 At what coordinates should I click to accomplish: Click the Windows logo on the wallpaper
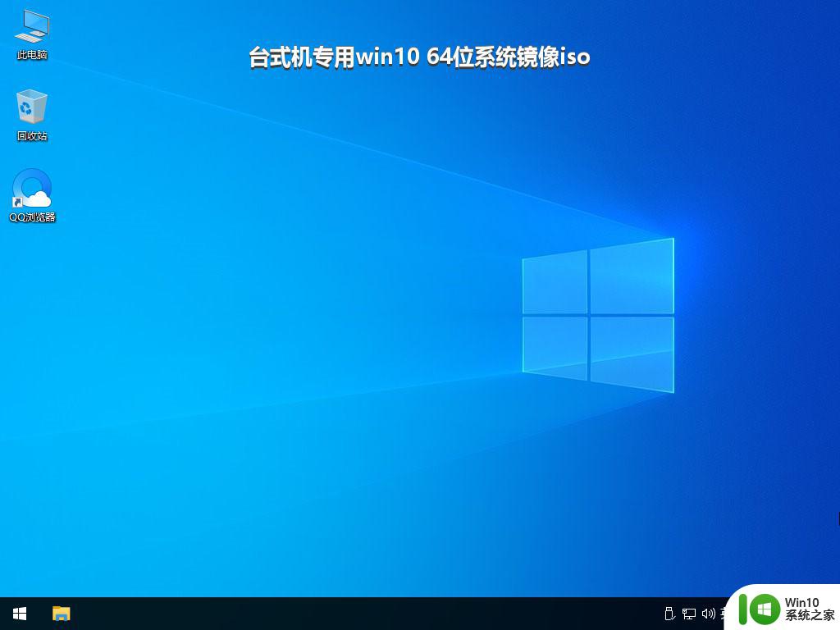tap(597, 314)
